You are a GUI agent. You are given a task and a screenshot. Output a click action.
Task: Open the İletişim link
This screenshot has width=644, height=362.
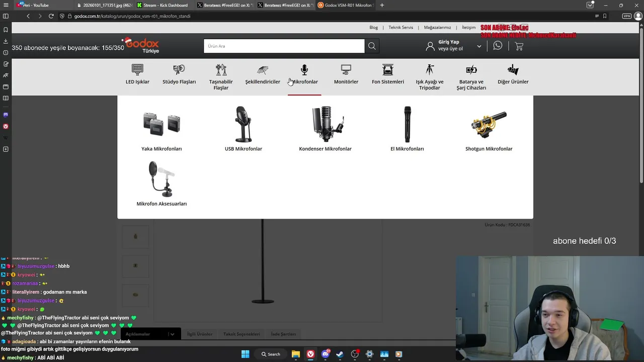tap(468, 28)
